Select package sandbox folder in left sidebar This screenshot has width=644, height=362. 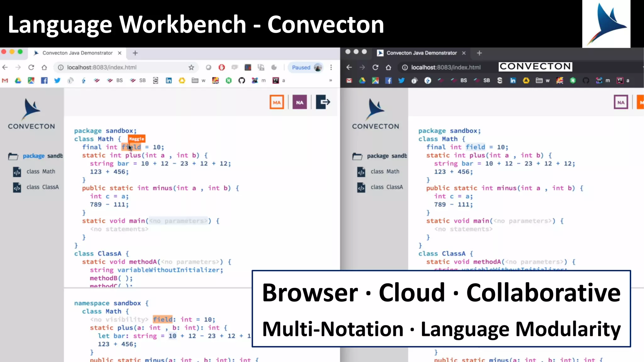36,156
